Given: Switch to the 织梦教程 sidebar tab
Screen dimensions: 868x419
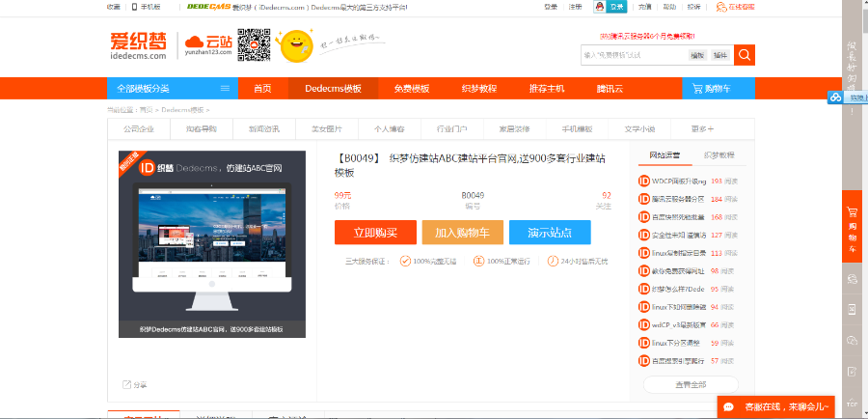Looking at the screenshot, I should [719, 155].
